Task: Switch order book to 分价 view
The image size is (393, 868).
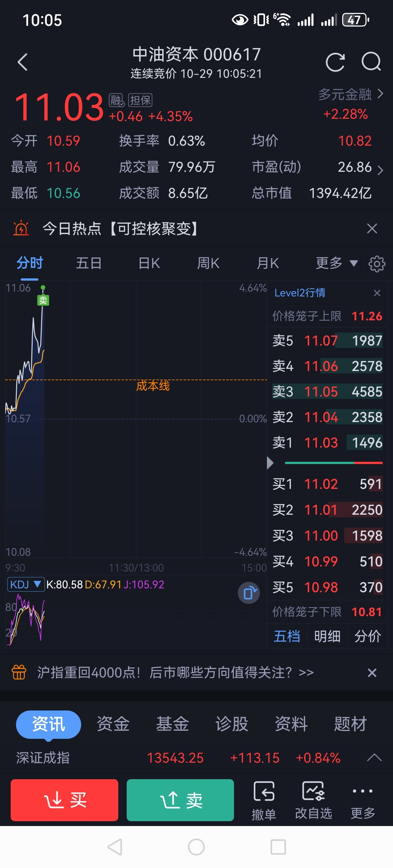Action: coord(367,636)
